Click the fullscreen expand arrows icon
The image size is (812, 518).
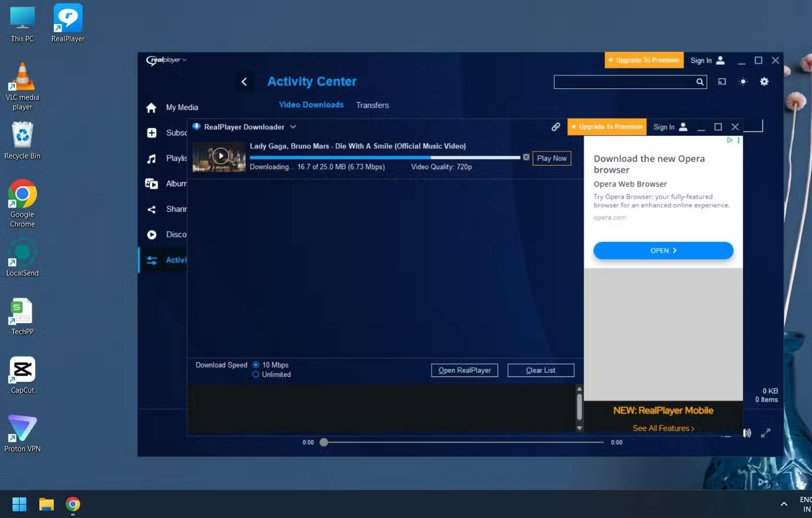(765, 433)
